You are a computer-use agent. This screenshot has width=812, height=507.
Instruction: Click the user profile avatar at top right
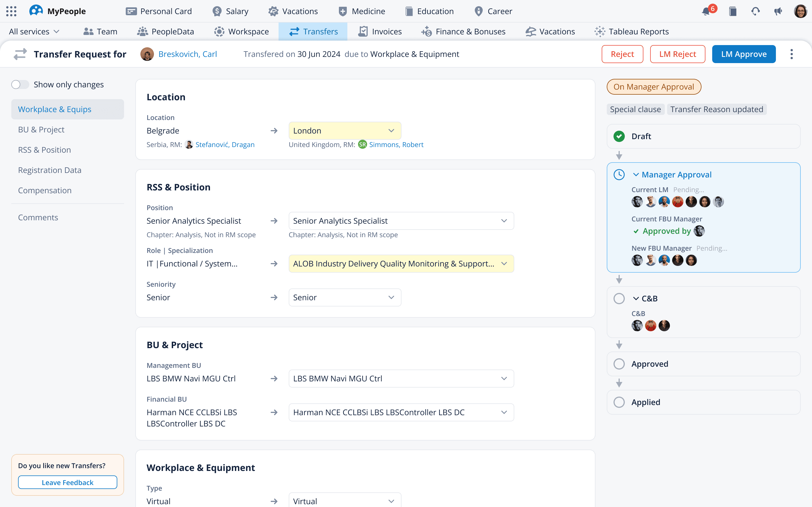[800, 11]
